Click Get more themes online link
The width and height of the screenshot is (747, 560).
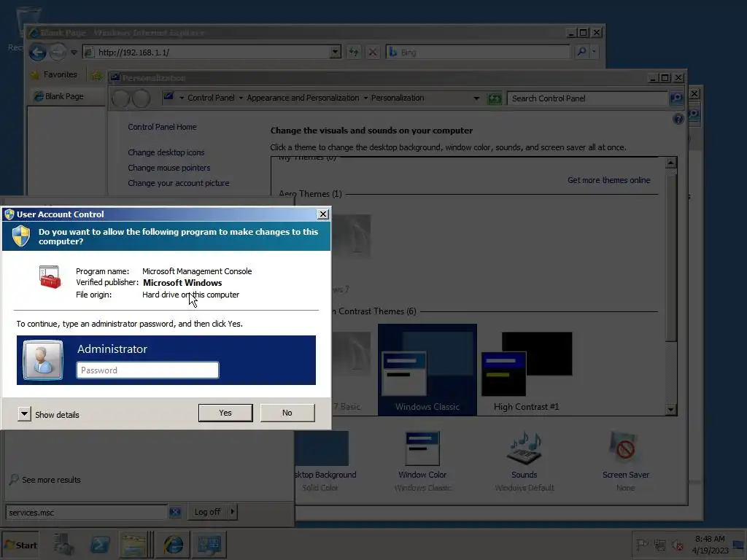click(x=609, y=180)
